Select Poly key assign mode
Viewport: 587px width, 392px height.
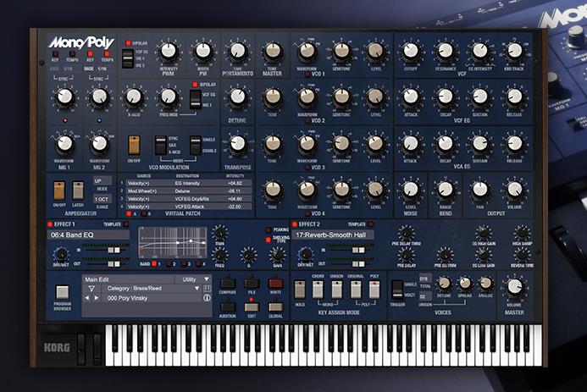pyautogui.click(x=374, y=290)
